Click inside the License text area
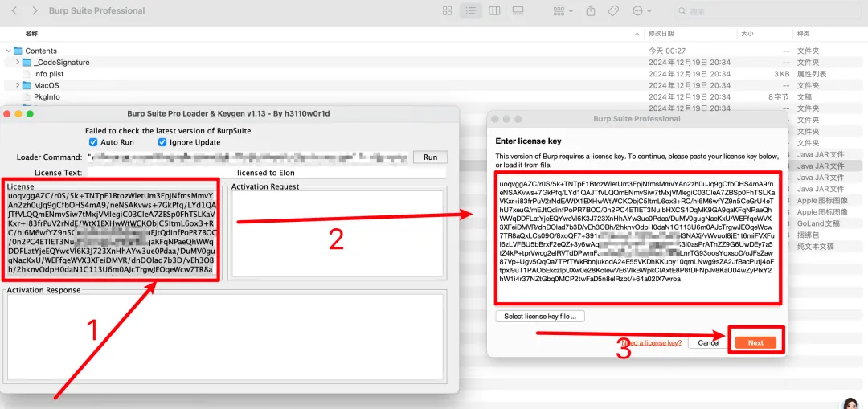868x409 pixels. (x=111, y=235)
